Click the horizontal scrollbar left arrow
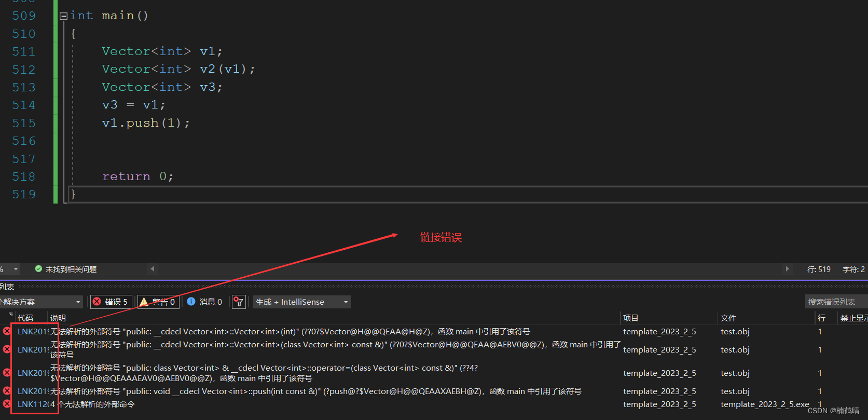Viewport: 868px width, 420px height. click(152, 269)
